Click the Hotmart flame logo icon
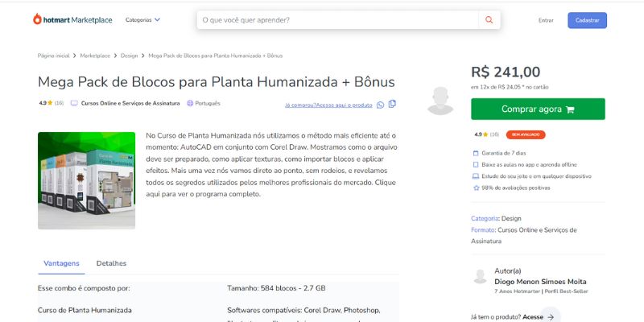The width and height of the screenshot is (644, 322). (37, 19)
